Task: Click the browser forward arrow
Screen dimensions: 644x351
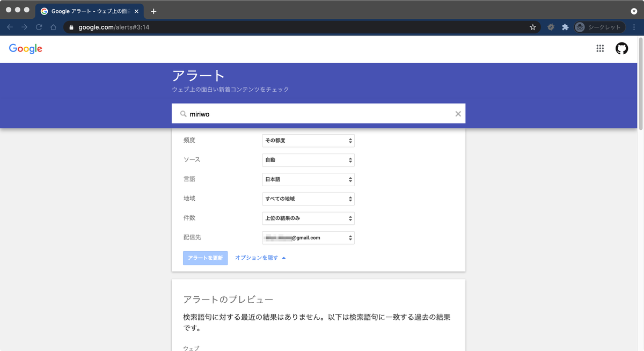Action: [x=24, y=27]
